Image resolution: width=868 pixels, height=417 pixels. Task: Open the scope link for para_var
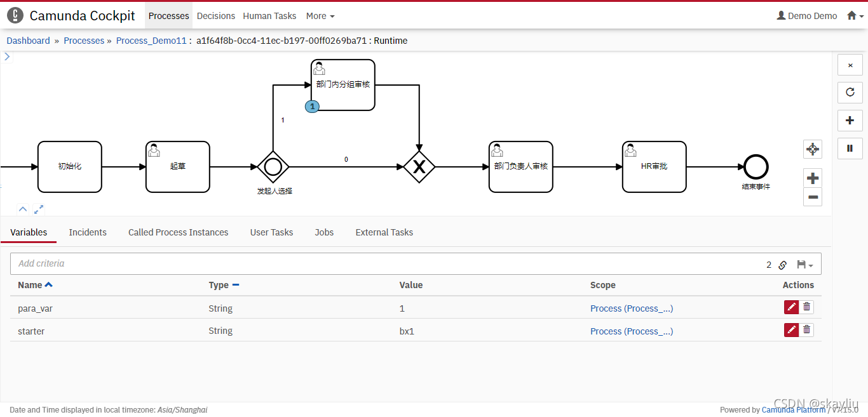(632, 308)
